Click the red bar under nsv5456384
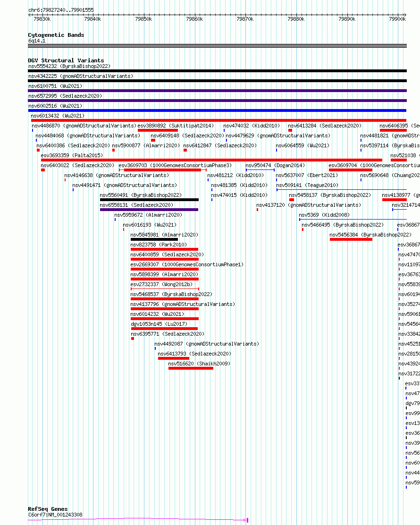The height and width of the screenshot is (525, 420). pyautogui.click(x=351, y=239)
